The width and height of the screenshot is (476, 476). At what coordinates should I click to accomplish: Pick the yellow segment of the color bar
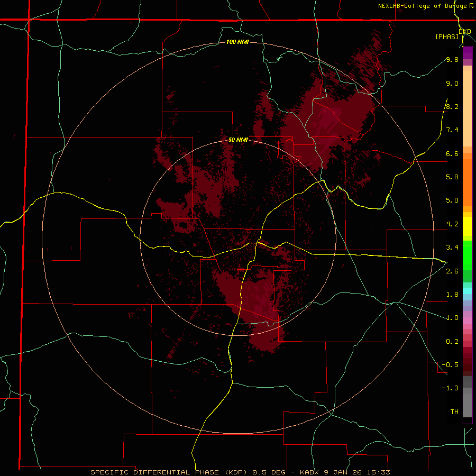point(467,226)
